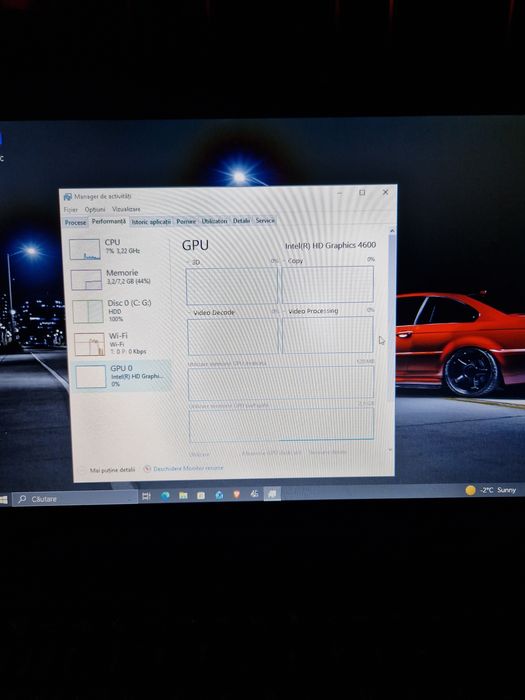This screenshot has width=525, height=700.
Task: Open the Detalii tab
Action: [241, 221]
